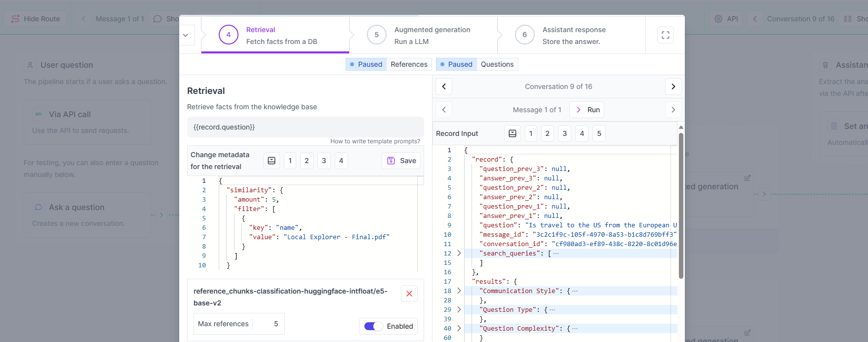Viewport: 868px width, 342px height.
Task: Select the Ask a question card
Action: coord(87,215)
